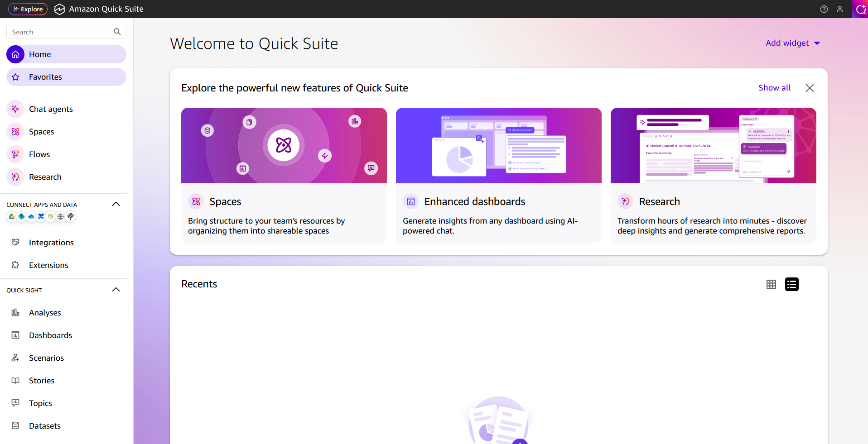
Task: Open Analyses in the sidebar
Action: click(x=66, y=313)
